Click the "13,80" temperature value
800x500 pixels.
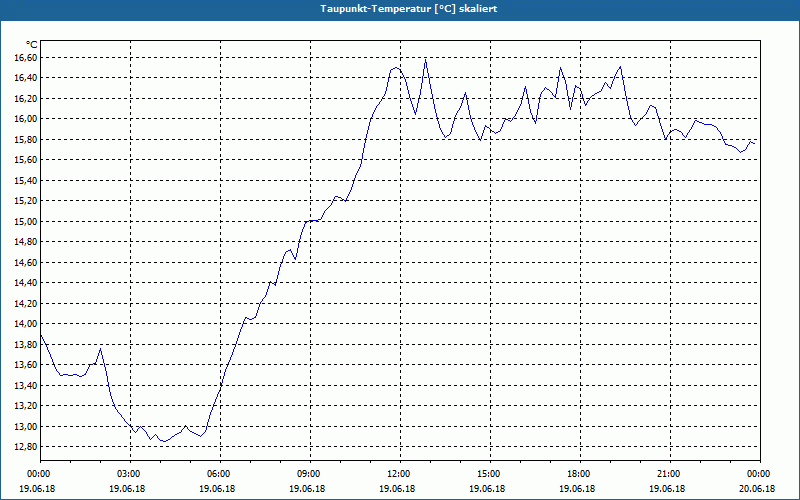(x=26, y=344)
